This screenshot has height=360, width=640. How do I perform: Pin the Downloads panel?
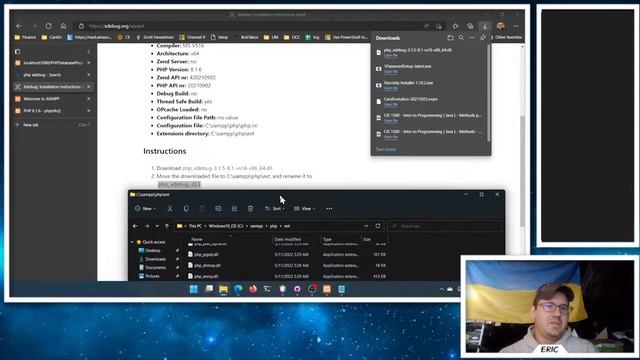483,38
